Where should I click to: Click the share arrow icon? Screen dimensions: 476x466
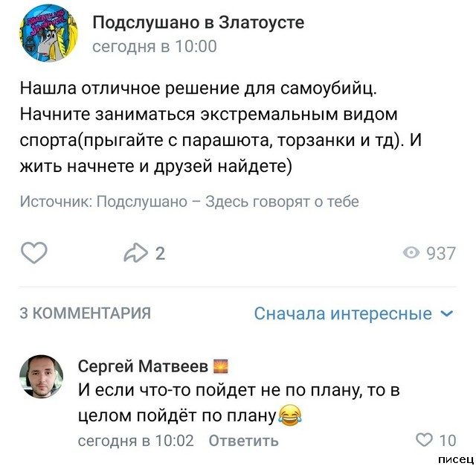click(136, 254)
